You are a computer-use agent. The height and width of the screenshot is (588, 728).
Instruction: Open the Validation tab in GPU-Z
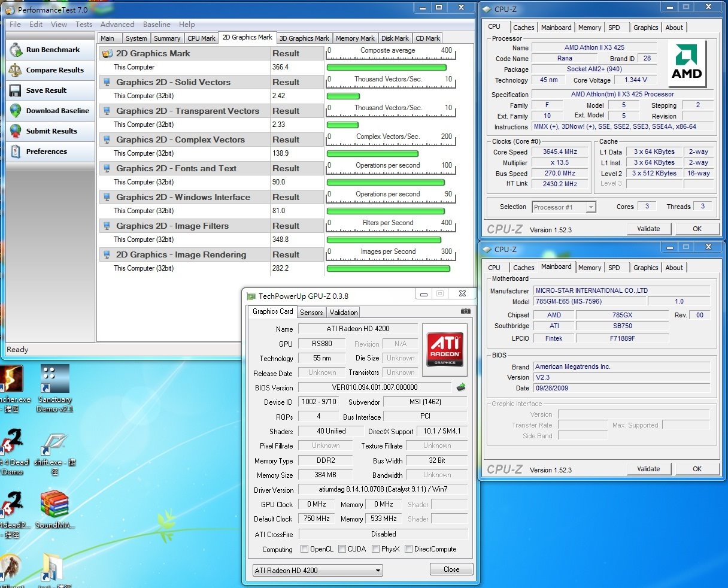click(344, 313)
